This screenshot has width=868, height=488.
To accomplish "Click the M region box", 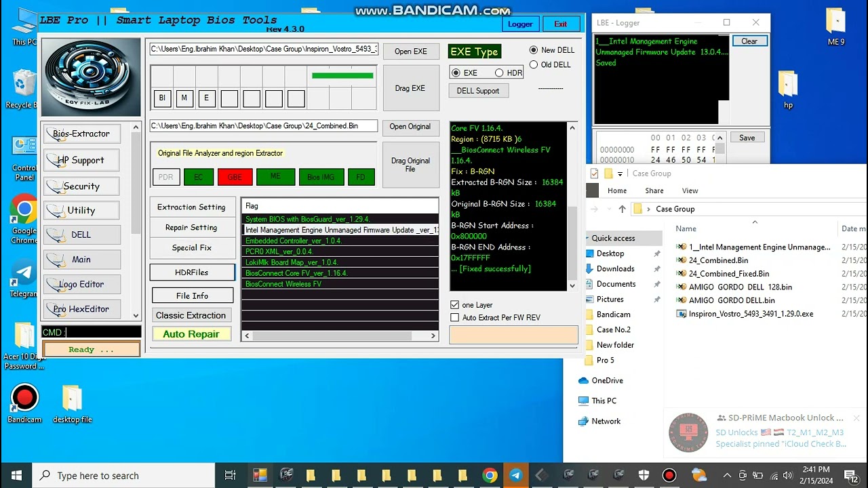I will (184, 98).
